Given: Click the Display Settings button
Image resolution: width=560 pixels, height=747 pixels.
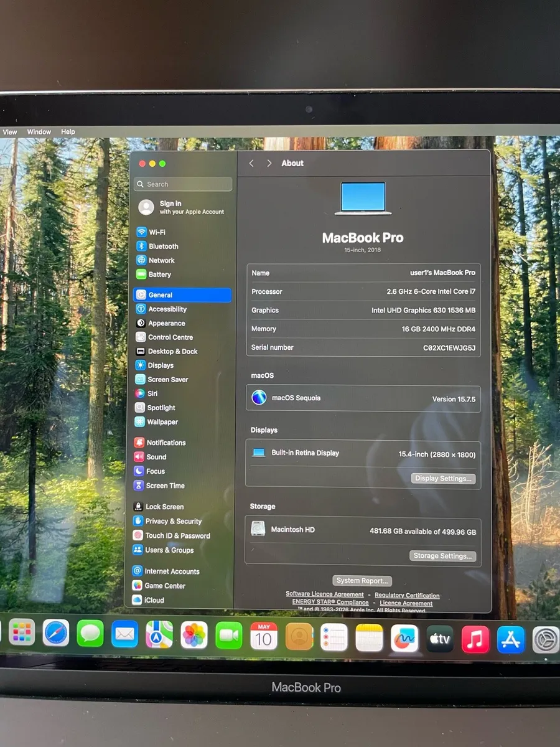Looking at the screenshot, I should click(443, 479).
